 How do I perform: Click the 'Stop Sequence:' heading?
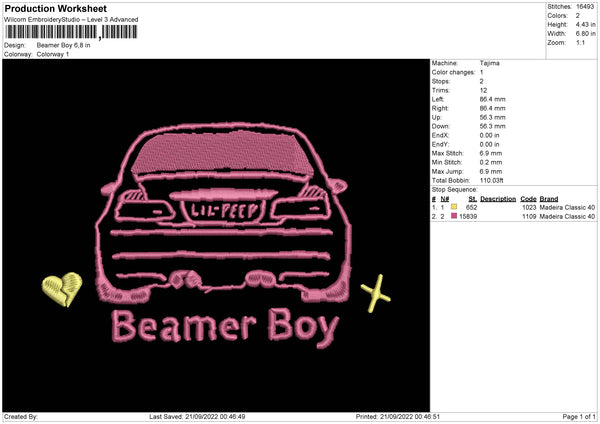(x=455, y=190)
